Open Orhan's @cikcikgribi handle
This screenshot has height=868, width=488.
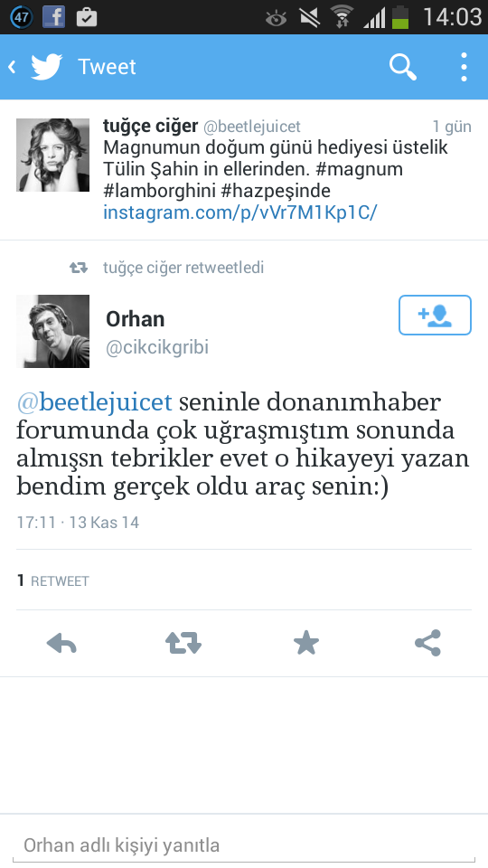157,347
